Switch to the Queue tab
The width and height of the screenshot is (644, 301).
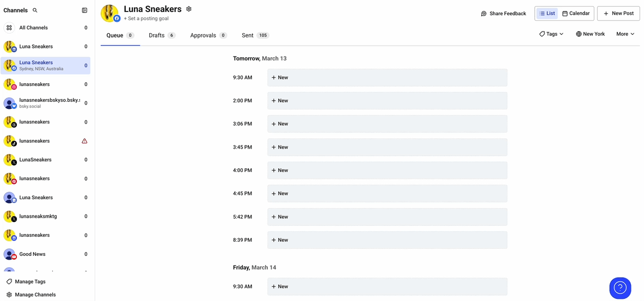[x=120, y=35]
